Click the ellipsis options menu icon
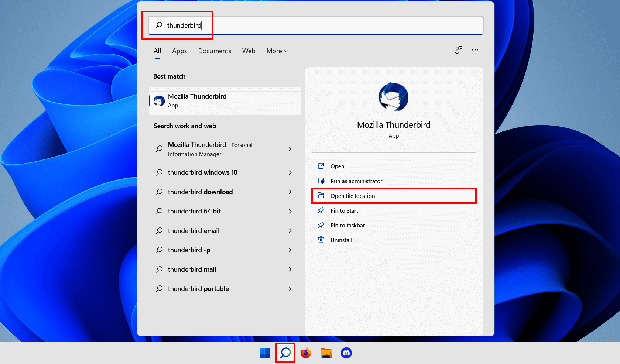The width and height of the screenshot is (620, 364). [475, 50]
